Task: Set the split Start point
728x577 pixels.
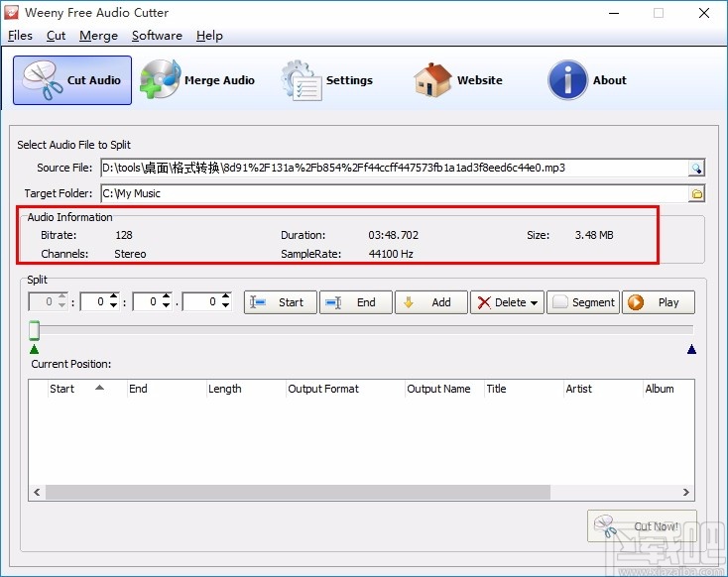Action: click(281, 302)
